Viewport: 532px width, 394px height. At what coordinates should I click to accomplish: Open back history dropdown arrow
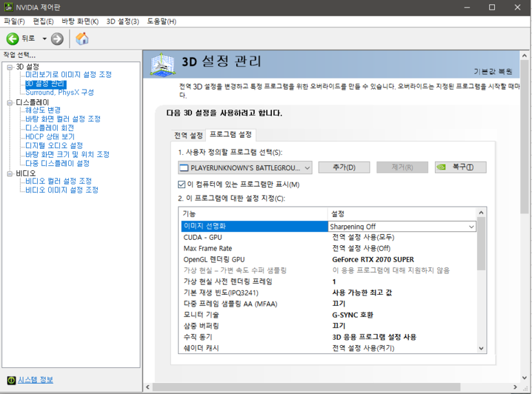pyautogui.click(x=45, y=39)
